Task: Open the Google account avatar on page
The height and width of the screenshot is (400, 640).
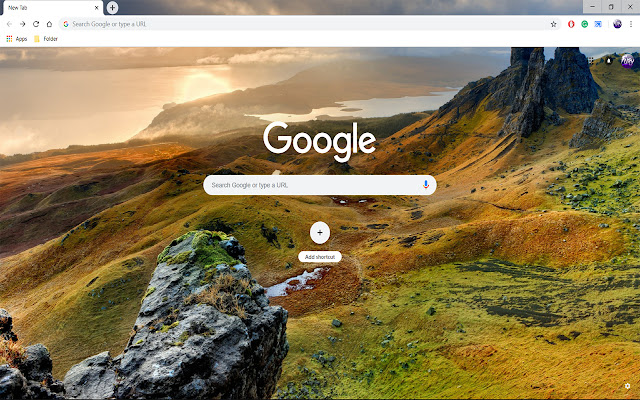Action: coord(627,61)
